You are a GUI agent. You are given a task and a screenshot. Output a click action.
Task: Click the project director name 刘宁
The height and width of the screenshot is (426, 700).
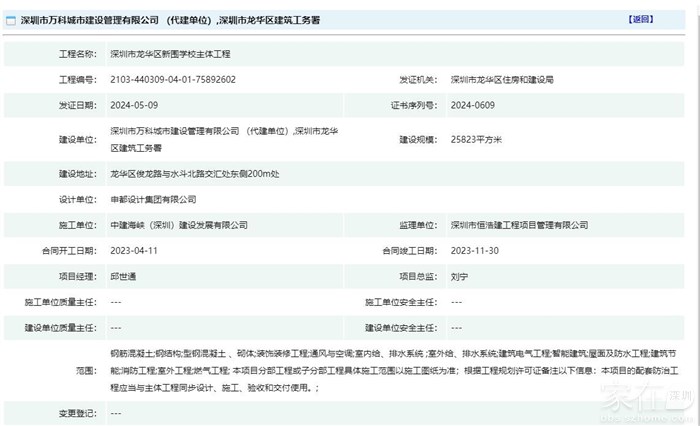[x=461, y=276]
